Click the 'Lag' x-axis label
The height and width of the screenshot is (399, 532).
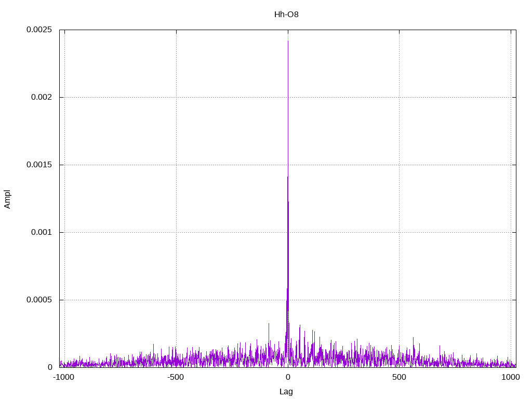coord(286,392)
